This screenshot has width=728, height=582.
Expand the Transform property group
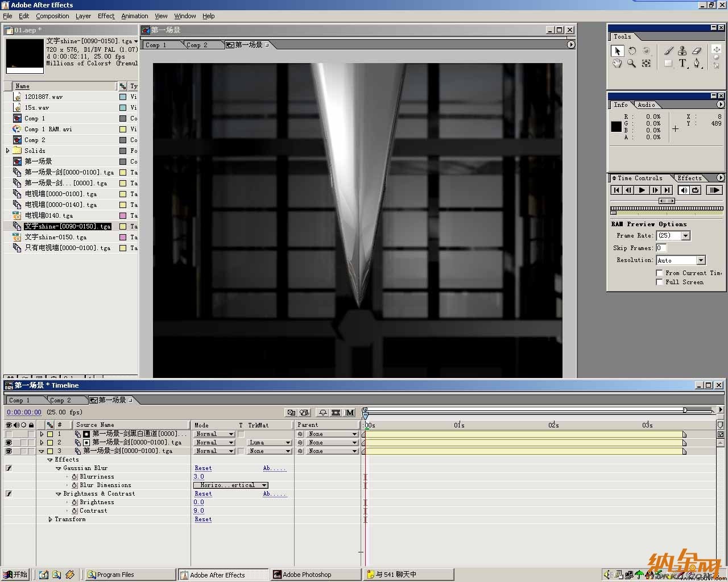tap(51, 519)
